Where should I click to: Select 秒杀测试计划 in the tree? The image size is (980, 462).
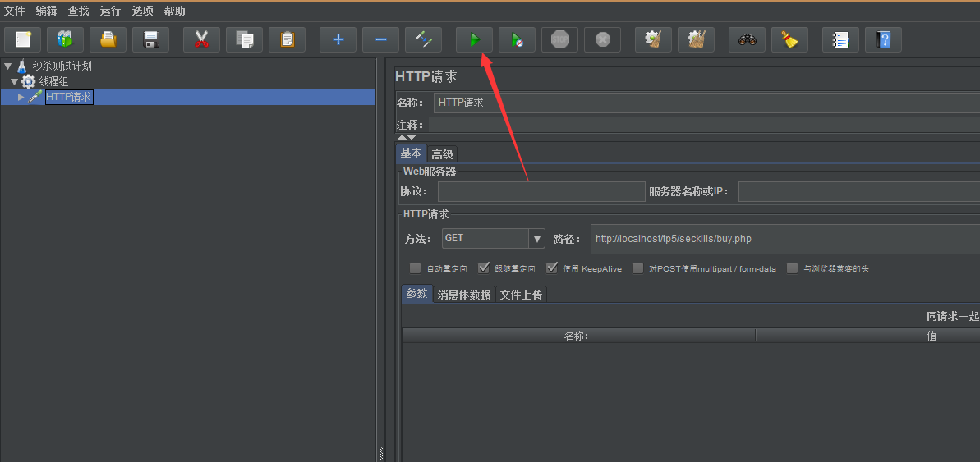(x=62, y=66)
